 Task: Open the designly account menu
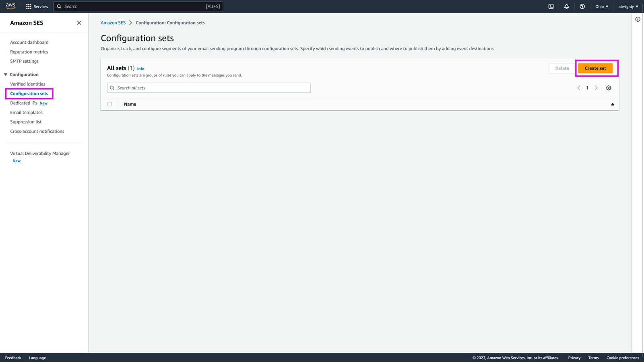coord(627,6)
